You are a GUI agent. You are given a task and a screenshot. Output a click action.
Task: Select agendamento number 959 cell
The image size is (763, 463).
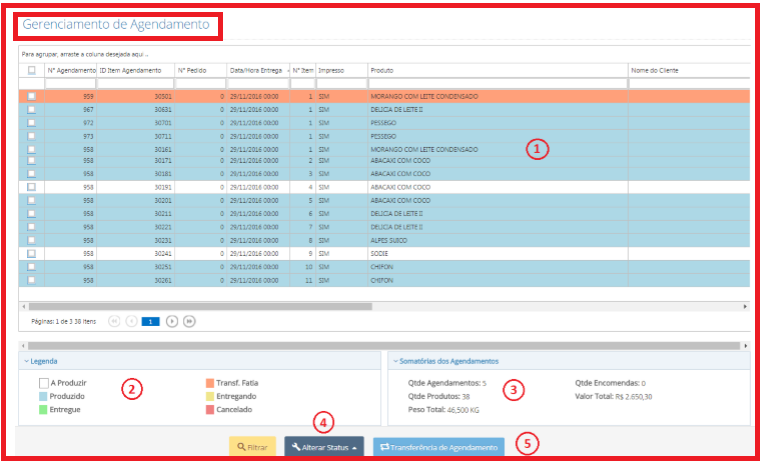point(71,96)
